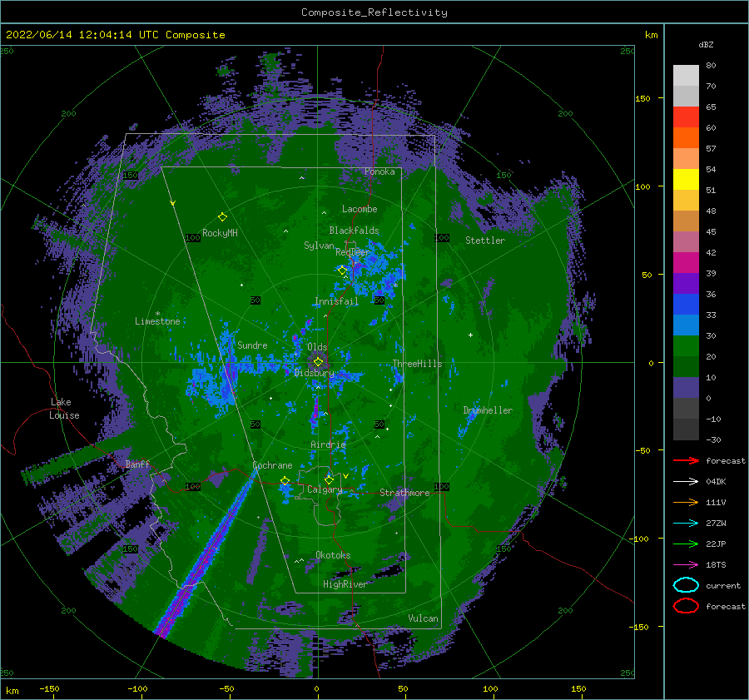The height and width of the screenshot is (700, 749).
Task: Pick the bright yellow 51-54 dBZ swatch
Action: 686,180
